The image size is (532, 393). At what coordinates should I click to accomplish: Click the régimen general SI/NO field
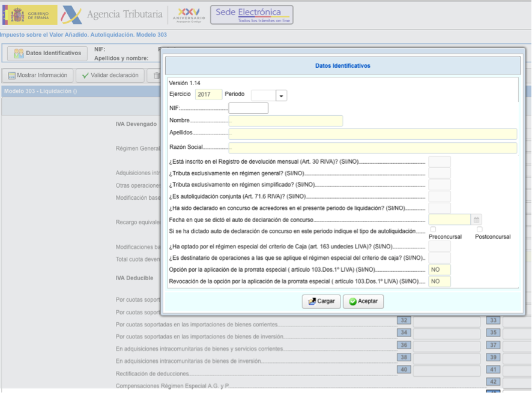click(440, 173)
